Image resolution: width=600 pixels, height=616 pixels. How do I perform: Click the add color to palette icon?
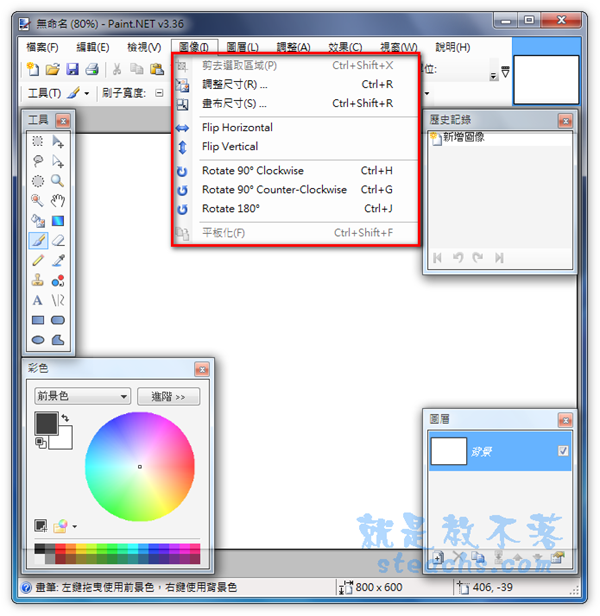coord(41,525)
